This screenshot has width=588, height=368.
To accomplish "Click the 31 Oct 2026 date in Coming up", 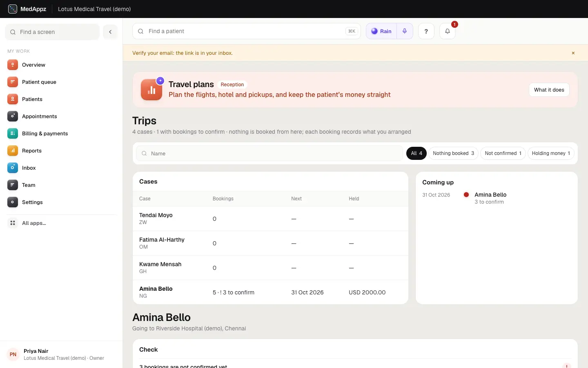I will coord(436,195).
